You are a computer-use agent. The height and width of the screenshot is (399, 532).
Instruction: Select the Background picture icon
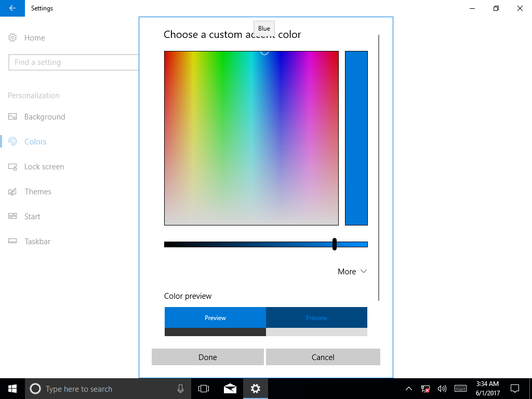coord(12,117)
